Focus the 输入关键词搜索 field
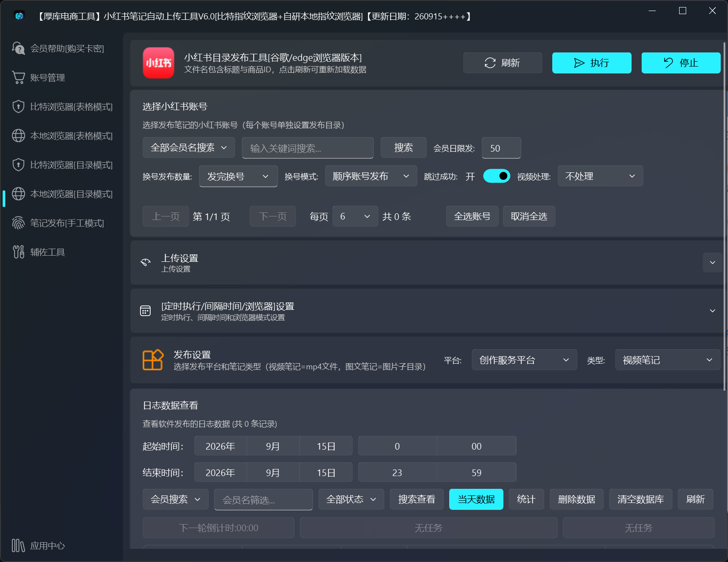The height and width of the screenshot is (562, 728). 308,148
